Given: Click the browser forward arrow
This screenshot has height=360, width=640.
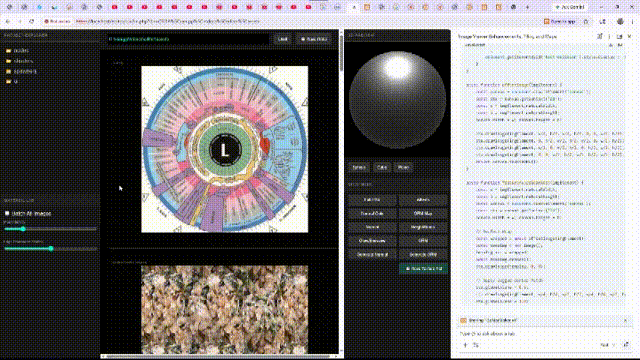Looking at the screenshot, I should point(20,21).
